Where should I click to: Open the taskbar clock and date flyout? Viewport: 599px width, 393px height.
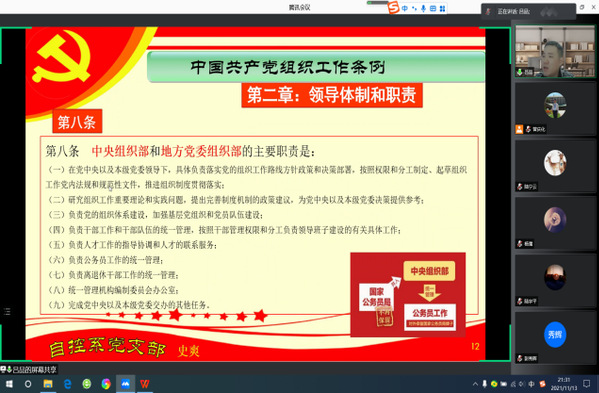click(564, 384)
